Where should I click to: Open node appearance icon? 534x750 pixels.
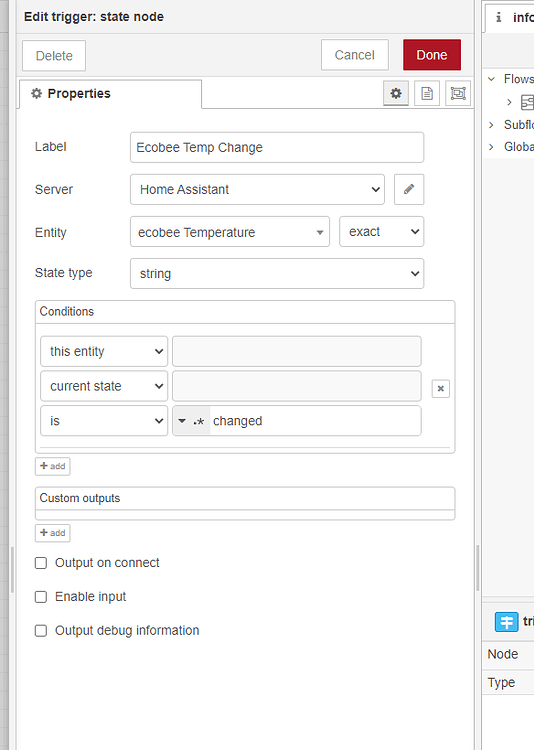tap(458, 93)
